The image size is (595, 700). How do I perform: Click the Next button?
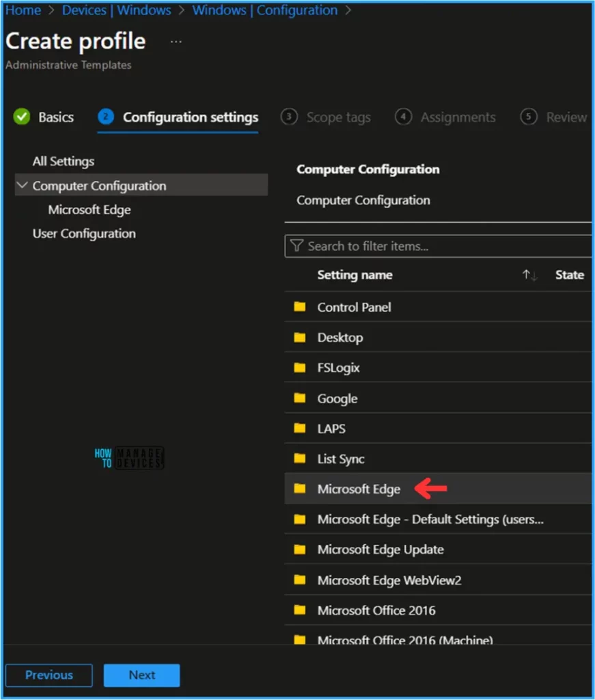[x=142, y=675]
